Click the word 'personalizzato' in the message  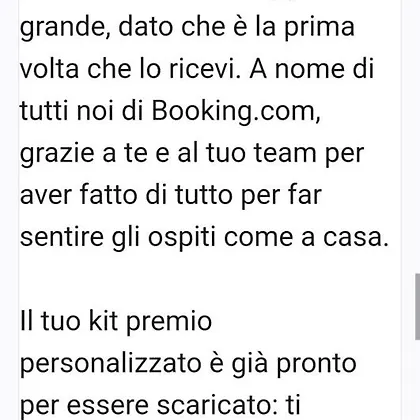(x=111, y=364)
